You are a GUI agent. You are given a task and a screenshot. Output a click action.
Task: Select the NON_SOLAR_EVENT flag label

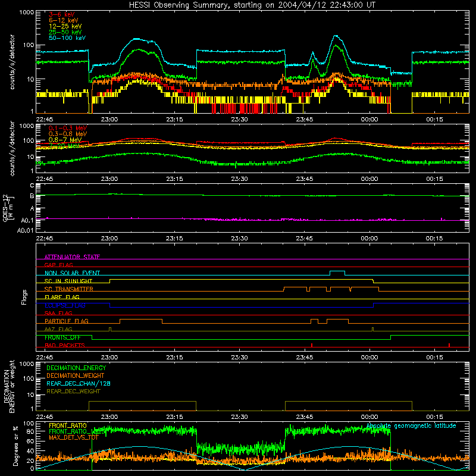72,273
